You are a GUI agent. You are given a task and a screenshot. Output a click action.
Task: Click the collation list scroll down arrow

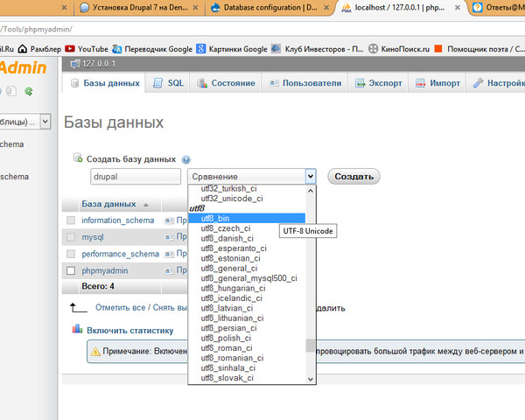311,379
